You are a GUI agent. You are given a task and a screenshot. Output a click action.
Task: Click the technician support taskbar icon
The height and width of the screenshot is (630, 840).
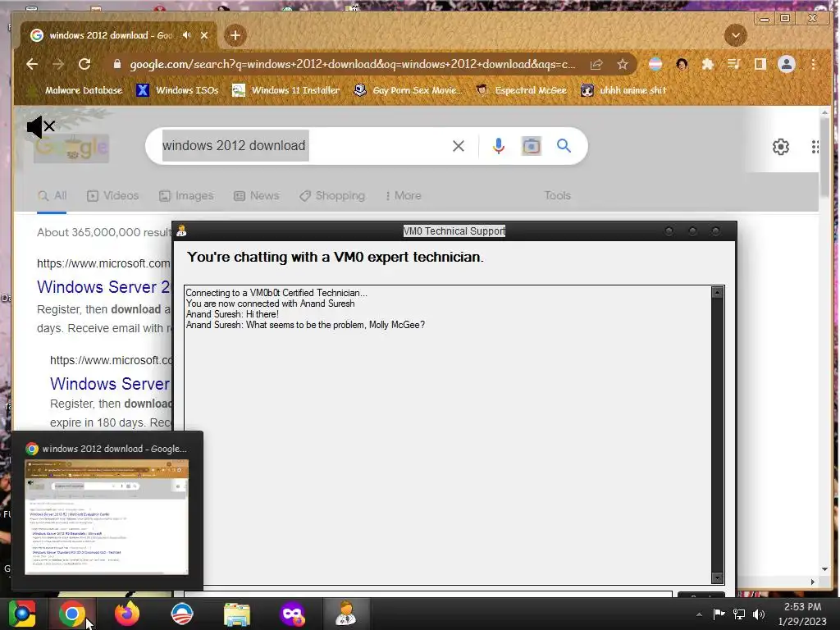click(346, 614)
